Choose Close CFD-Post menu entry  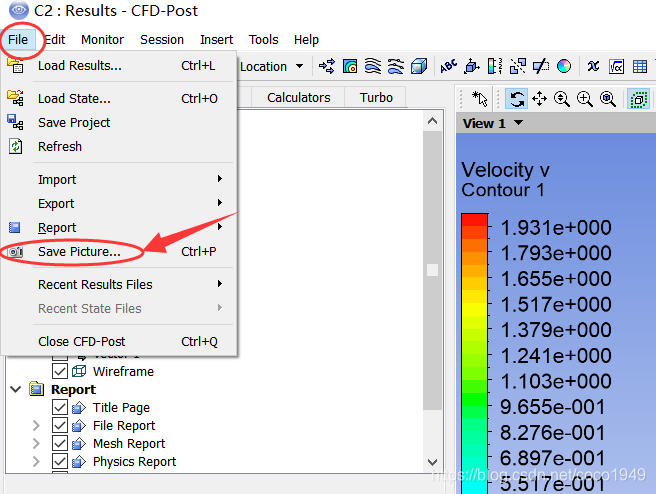119,341
